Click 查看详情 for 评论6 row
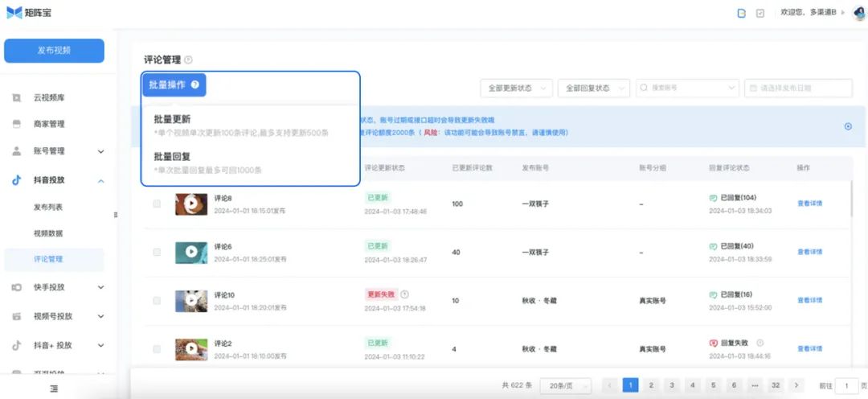This screenshot has height=399, width=868. click(809, 252)
